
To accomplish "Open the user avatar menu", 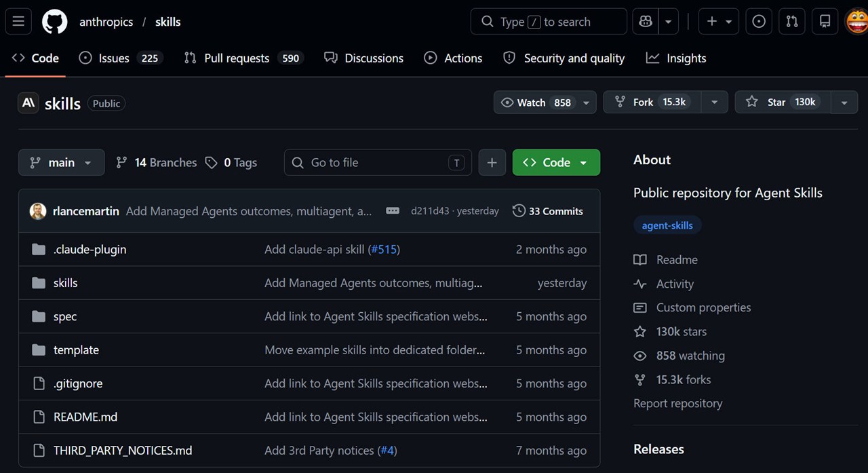I will [857, 22].
